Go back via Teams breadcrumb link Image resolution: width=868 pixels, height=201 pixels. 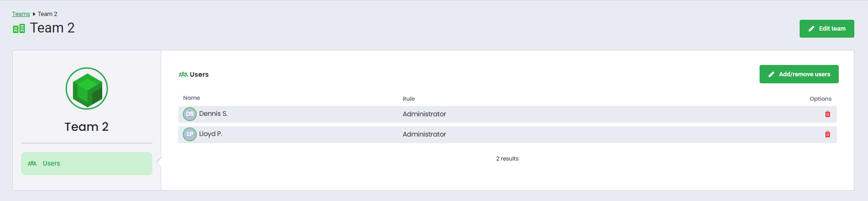[x=21, y=14]
